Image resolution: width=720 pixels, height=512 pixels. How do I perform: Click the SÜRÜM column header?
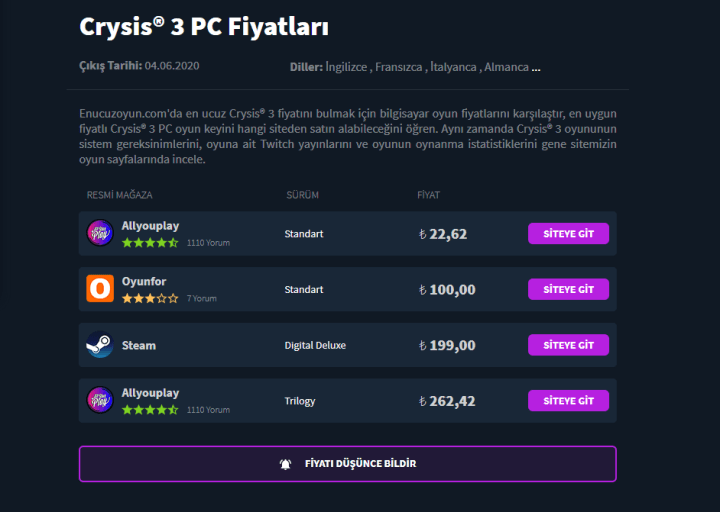(302, 195)
